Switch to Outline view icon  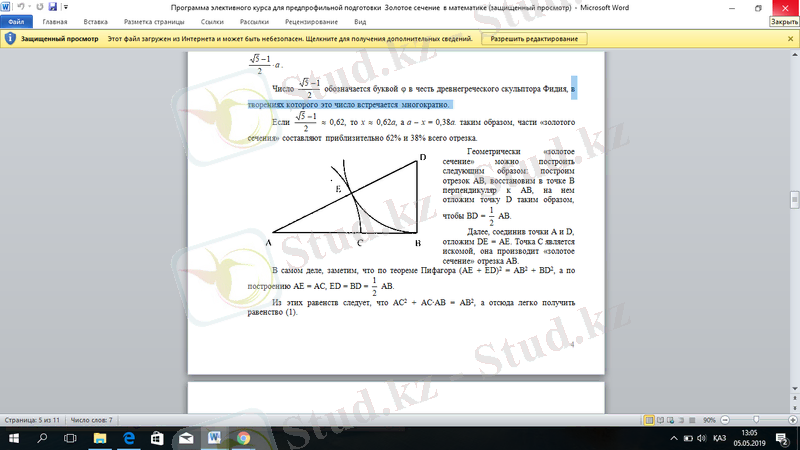tap(681, 420)
